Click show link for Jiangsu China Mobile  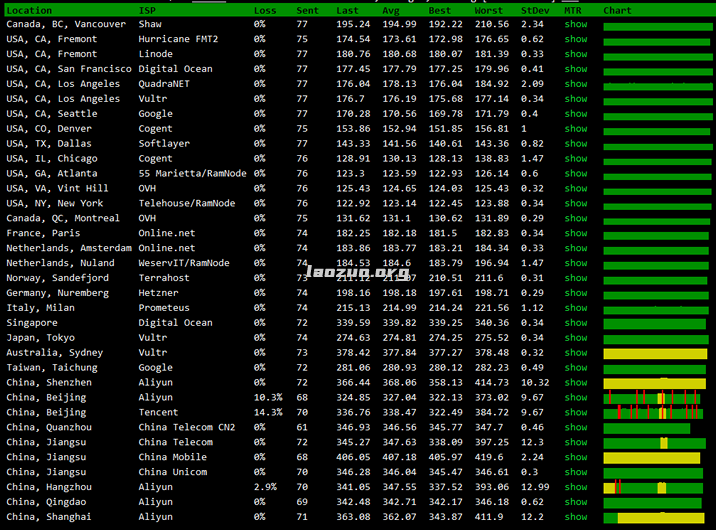tap(576, 457)
